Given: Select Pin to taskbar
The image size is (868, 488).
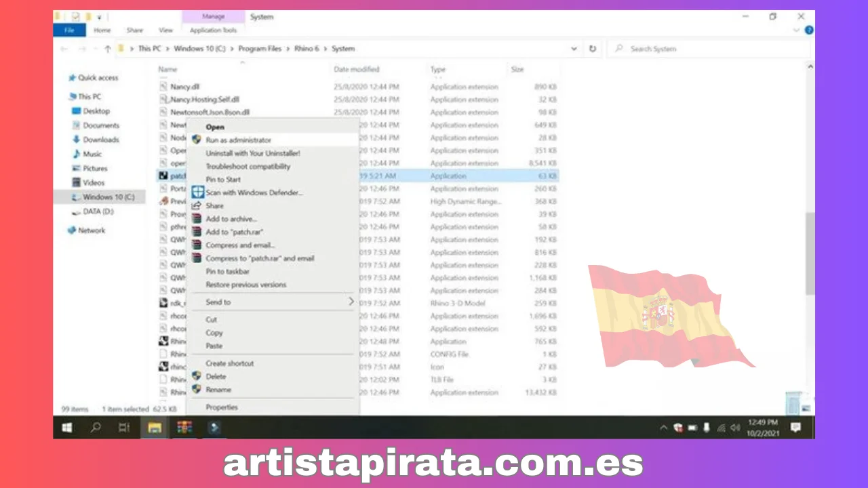Looking at the screenshot, I should point(228,271).
